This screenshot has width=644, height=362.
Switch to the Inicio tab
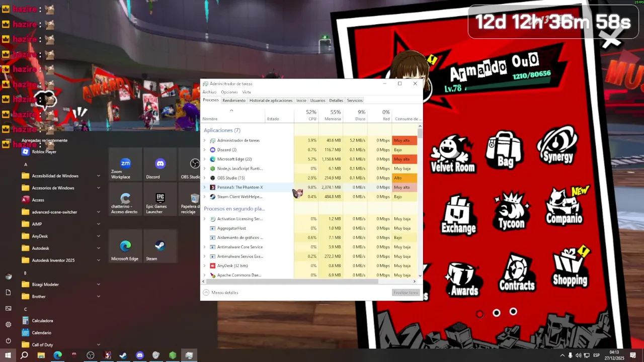coord(301,101)
